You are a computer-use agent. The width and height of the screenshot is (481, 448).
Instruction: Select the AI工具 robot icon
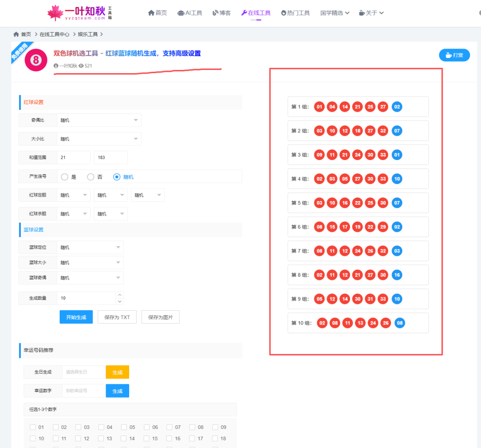(x=180, y=12)
